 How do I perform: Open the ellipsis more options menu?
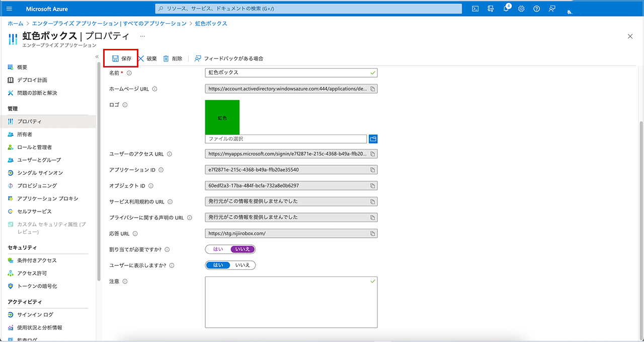point(142,36)
